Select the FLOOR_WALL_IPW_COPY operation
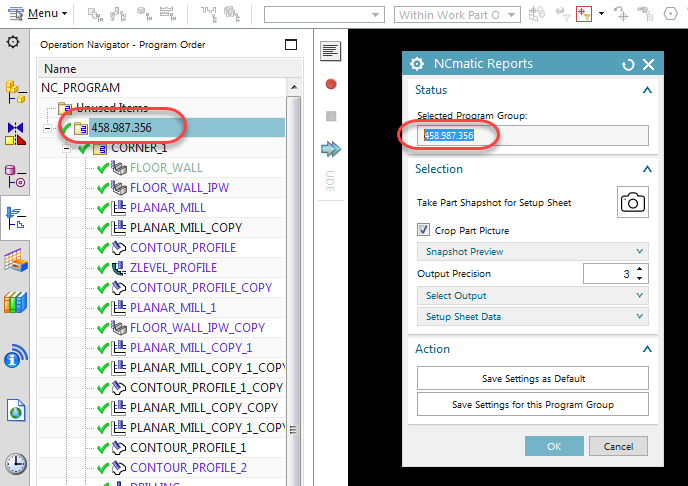Viewport: 688px width, 486px height. 197,328
